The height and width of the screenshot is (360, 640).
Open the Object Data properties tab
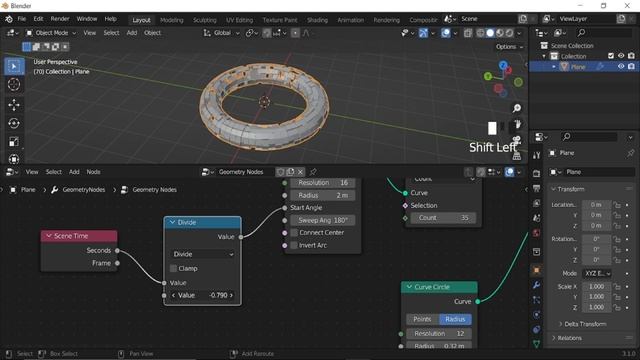(536, 344)
